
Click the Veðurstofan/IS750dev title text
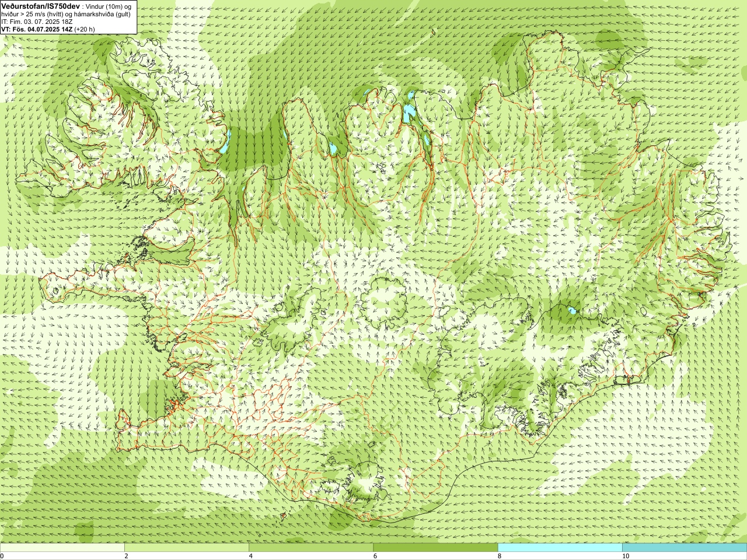coord(41,6)
